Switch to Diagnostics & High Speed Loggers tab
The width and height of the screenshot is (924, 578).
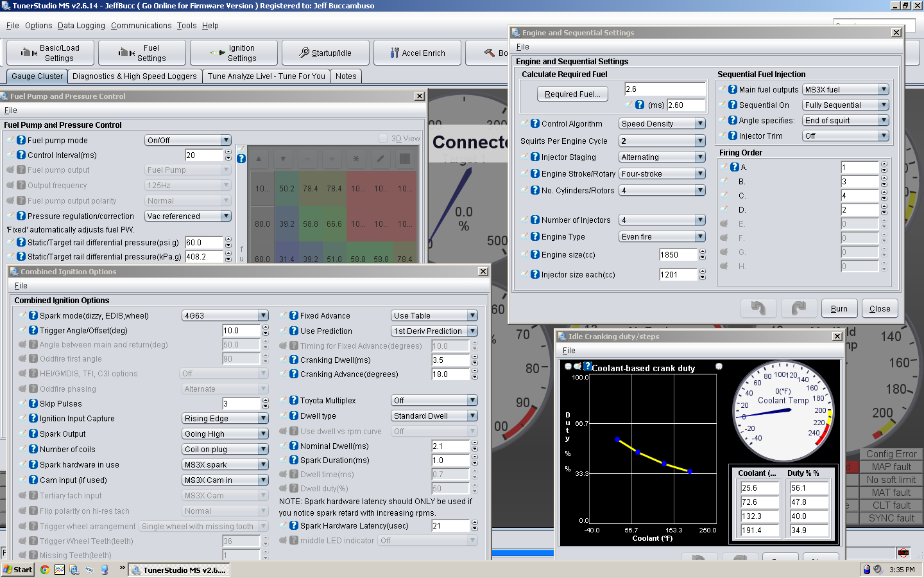coord(135,76)
